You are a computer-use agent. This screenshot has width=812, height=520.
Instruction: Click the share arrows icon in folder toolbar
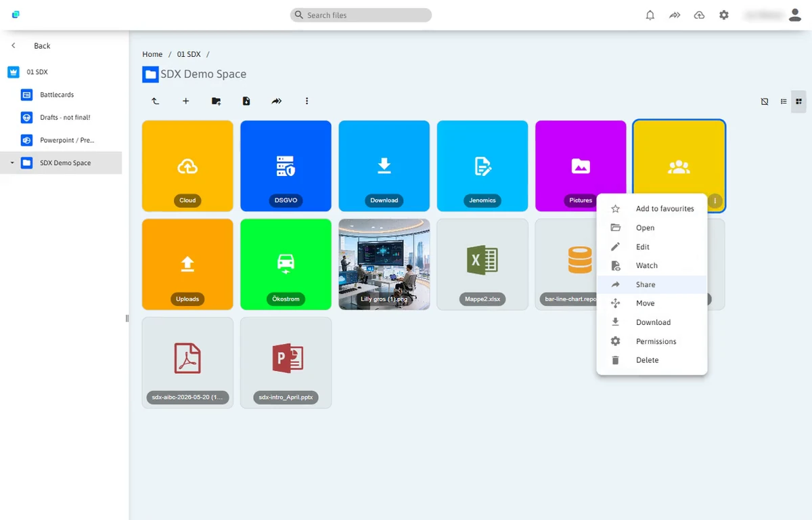click(277, 101)
